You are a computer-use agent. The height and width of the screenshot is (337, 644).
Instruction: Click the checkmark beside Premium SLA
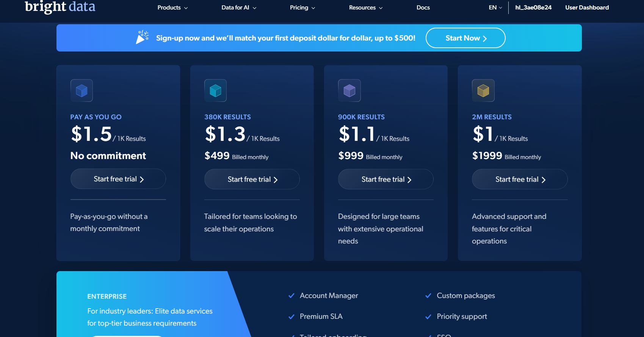click(x=291, y=317)
